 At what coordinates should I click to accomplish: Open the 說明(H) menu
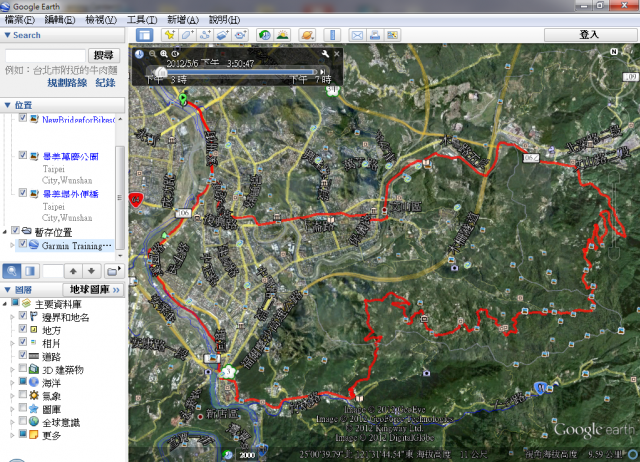[x=224, y=20]
